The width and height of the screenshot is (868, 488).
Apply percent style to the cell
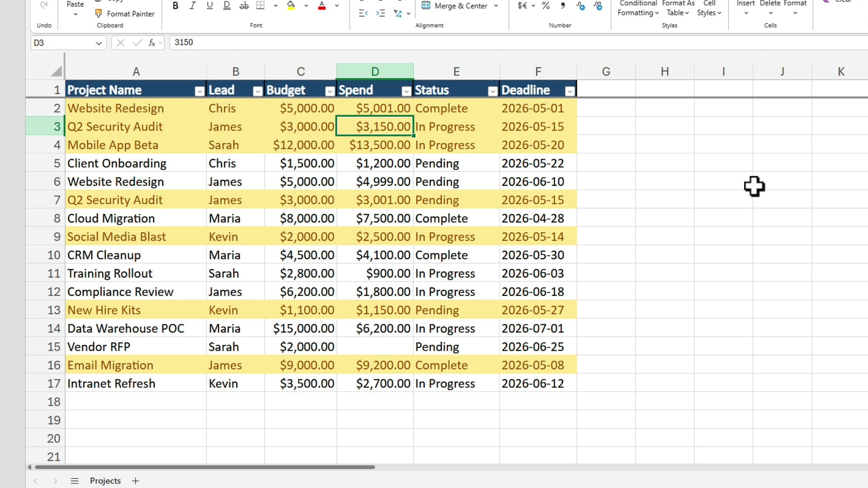[546, 6]
